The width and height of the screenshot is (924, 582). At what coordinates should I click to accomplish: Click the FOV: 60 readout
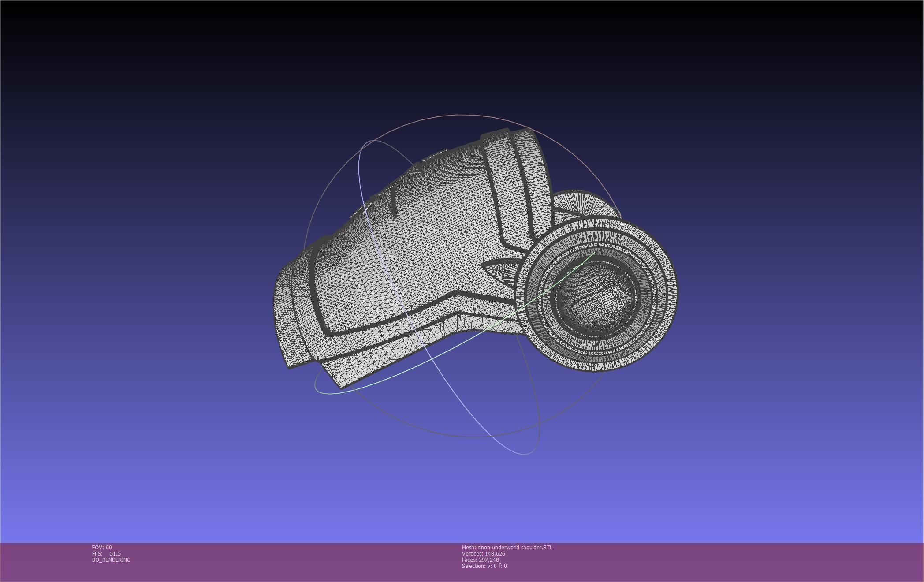(x=102, y=547)
